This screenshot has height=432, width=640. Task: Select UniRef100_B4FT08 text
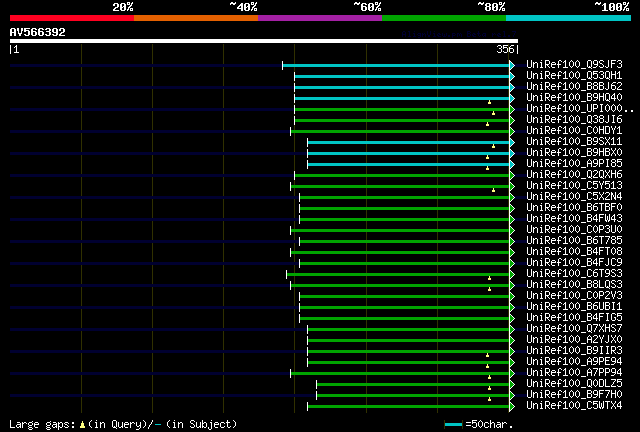(574, 252)
